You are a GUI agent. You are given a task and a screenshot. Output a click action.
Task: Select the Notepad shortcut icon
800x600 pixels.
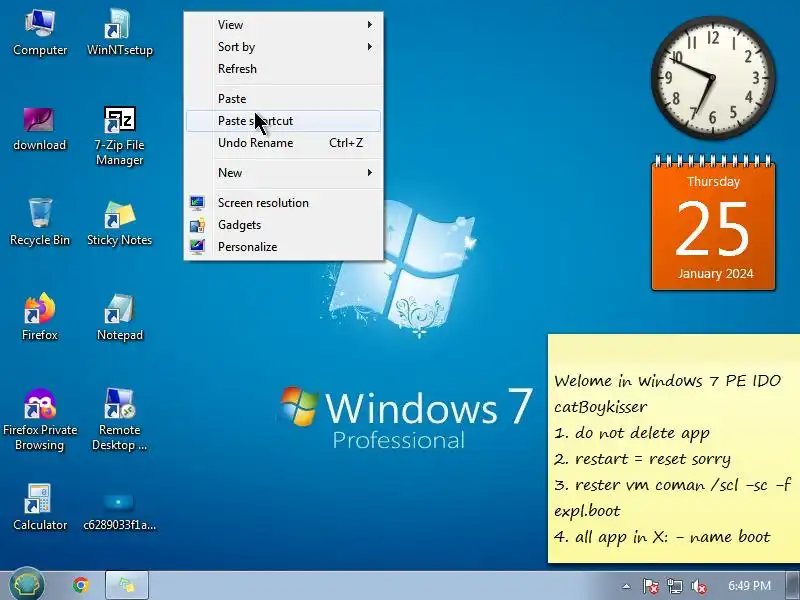tap(119, 316)
